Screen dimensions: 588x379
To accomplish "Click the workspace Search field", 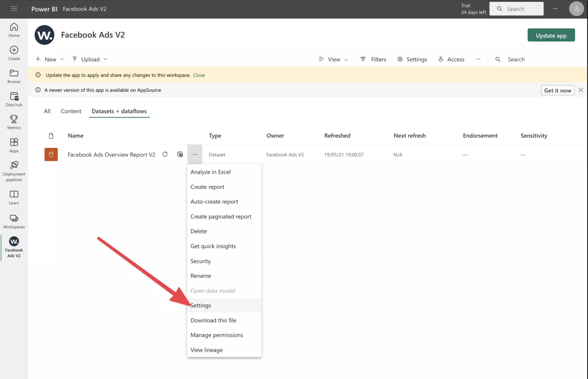I will pyautogui.click(x=517, y=59).
